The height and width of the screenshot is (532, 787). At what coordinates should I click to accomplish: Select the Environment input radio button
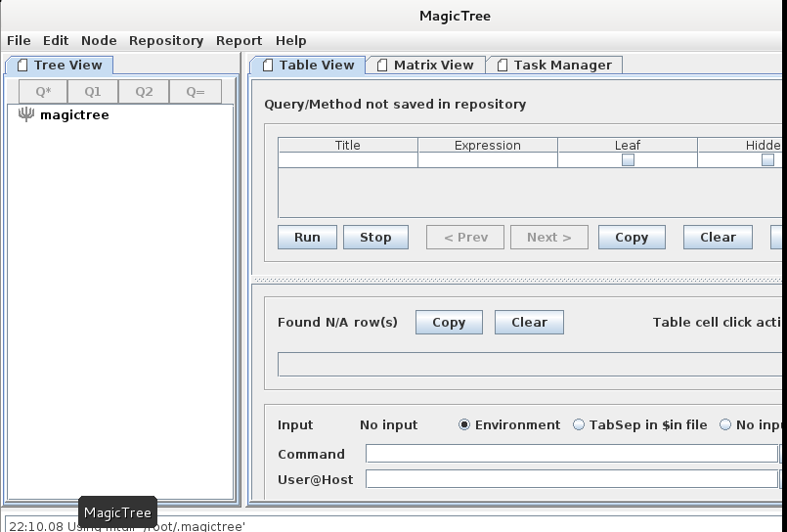coord(464,425)
